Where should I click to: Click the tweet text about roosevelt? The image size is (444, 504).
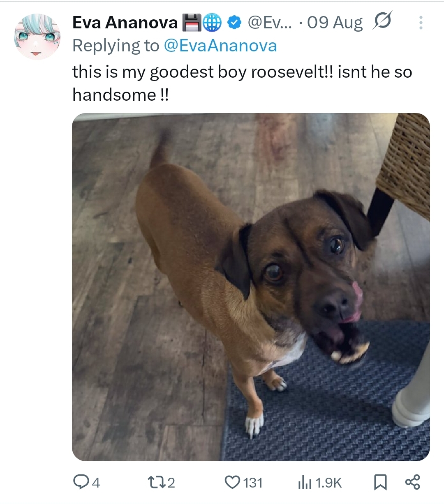[x=242, y=83]
